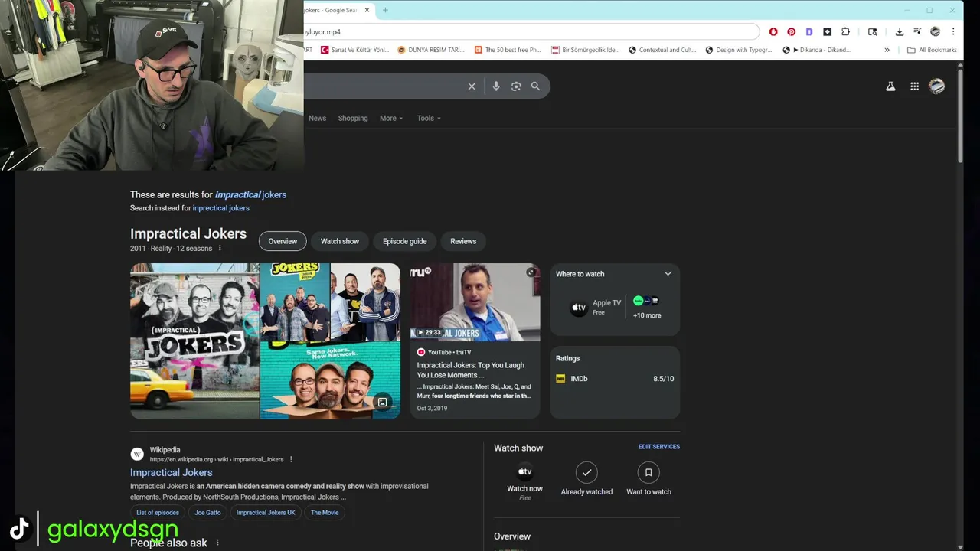Open the Impractical Jokers UK sitelink
980x551 pixels.
tap(266, 513)
